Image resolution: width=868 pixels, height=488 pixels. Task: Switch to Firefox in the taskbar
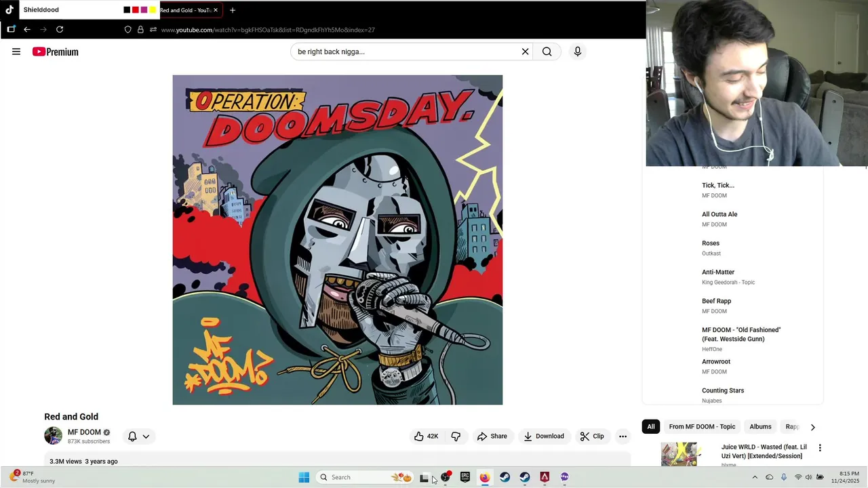pyautogui.click(x=485, y=477)
